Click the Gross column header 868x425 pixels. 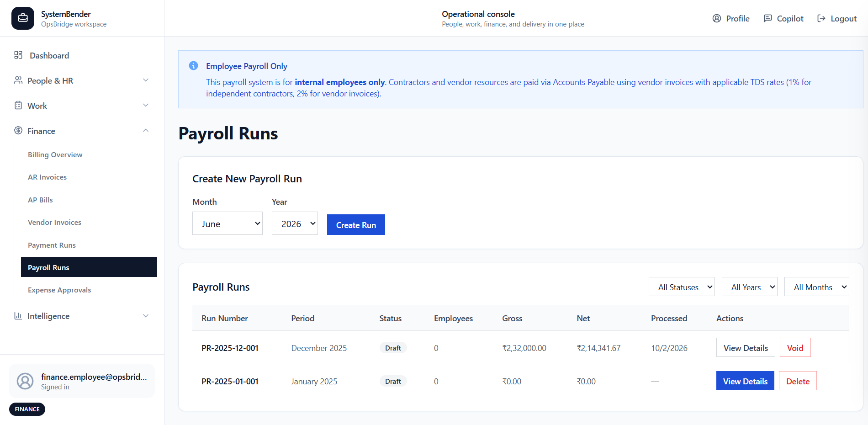click(512, 318)
